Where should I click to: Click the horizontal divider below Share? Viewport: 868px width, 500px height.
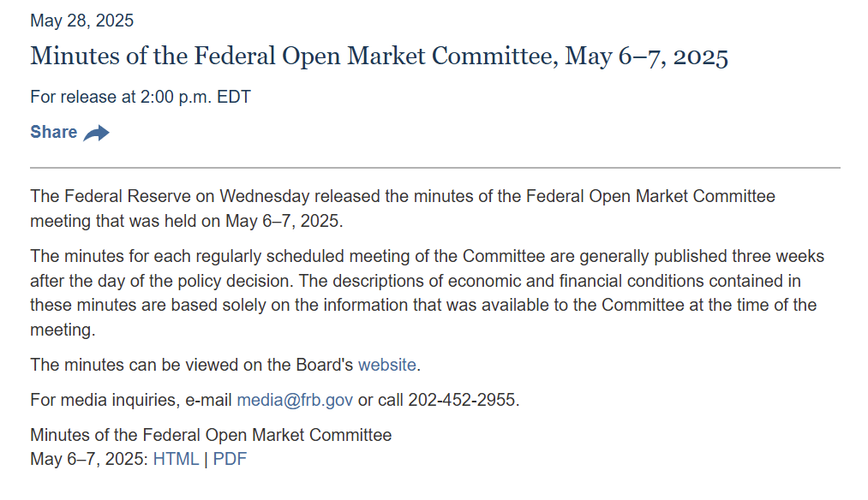pos(434,168)
